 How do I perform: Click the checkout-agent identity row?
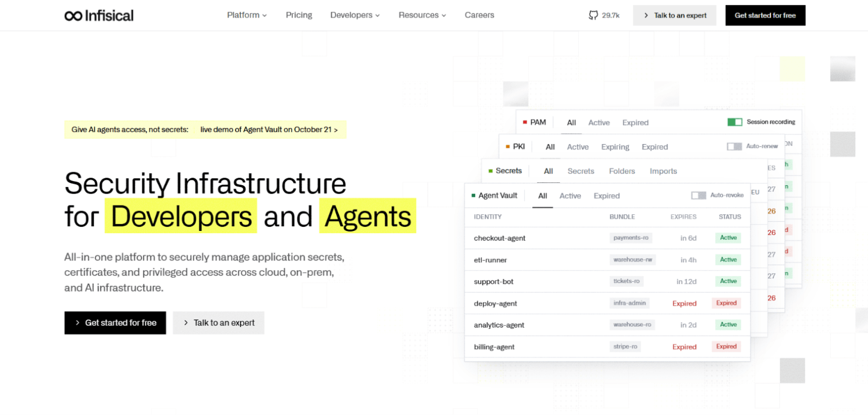coord(607,238)
